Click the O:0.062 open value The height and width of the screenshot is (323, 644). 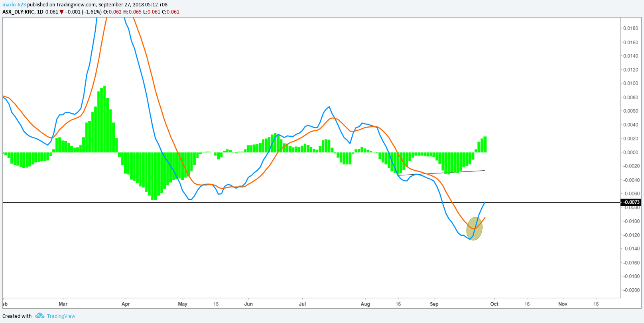(112, 12)
